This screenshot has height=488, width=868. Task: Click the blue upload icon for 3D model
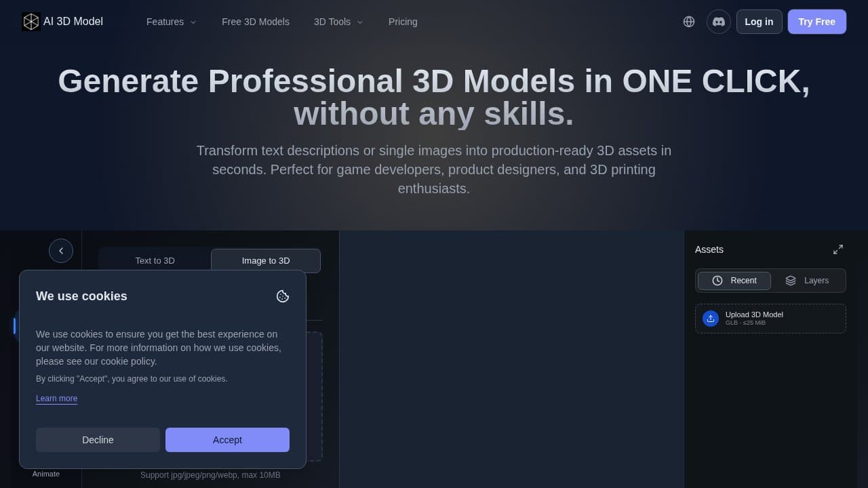pos(711,319)
